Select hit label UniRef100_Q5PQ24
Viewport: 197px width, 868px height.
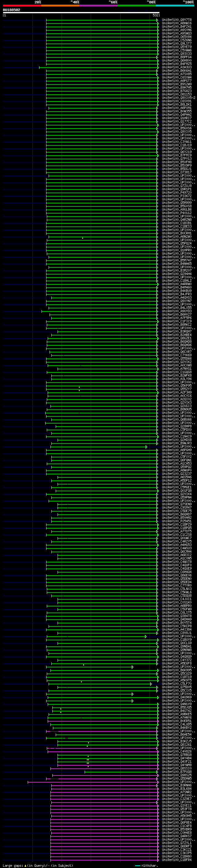[x=177, y=243]
